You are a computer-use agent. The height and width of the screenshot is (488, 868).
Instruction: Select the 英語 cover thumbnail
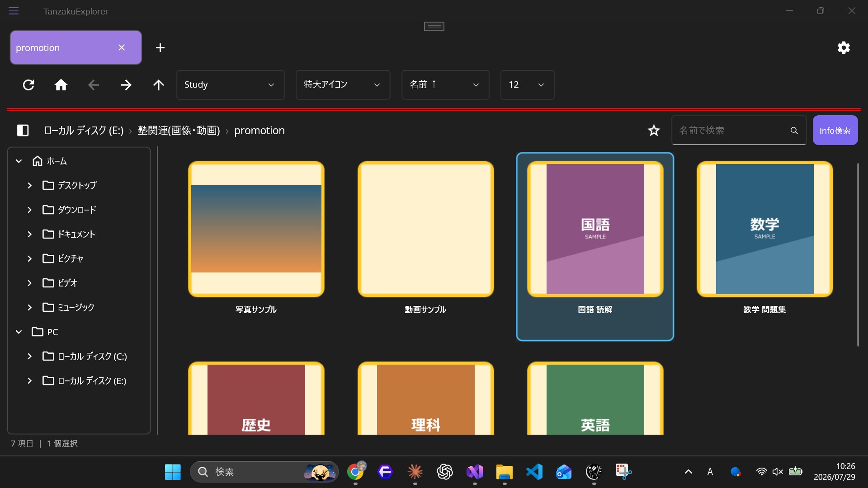(x=595, y=399)
